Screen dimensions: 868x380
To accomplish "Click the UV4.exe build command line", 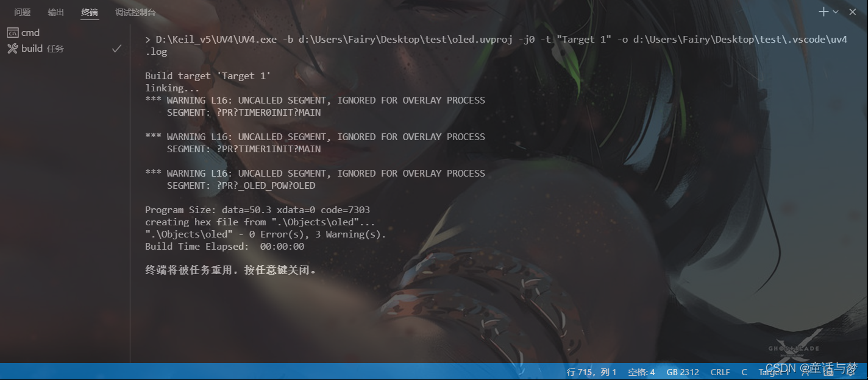I will click(496, 40).
